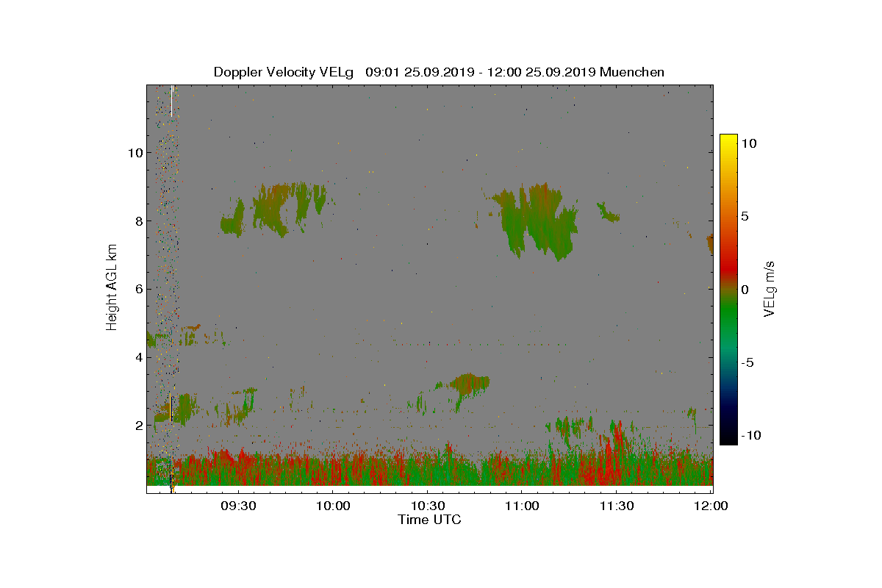Image resolution: width=882 pixels, height=588 pixels.
Task: Click the colorbar label -5
Action: (748, 362)
